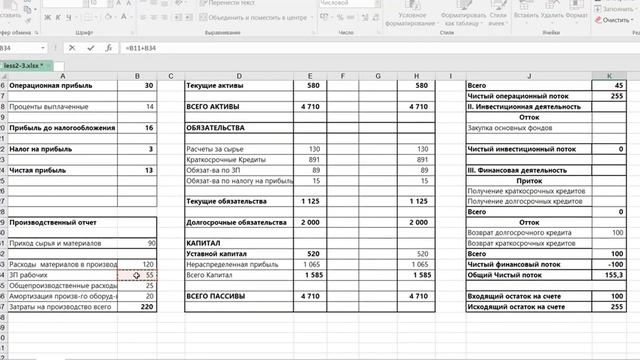This screenshot has width=640, height=360.
Task: Open the font color dropdown arrow
Action: pyautogui.click(x=131, y=18)
